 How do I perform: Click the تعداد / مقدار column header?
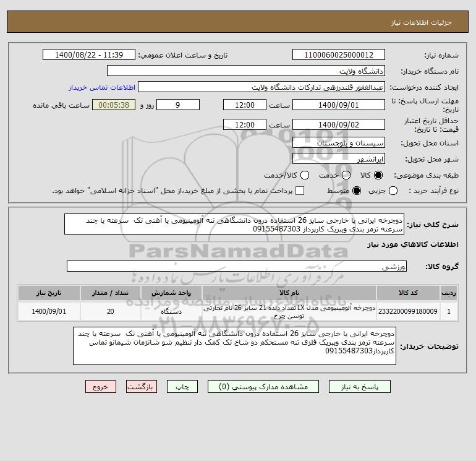tap(110, 293)
